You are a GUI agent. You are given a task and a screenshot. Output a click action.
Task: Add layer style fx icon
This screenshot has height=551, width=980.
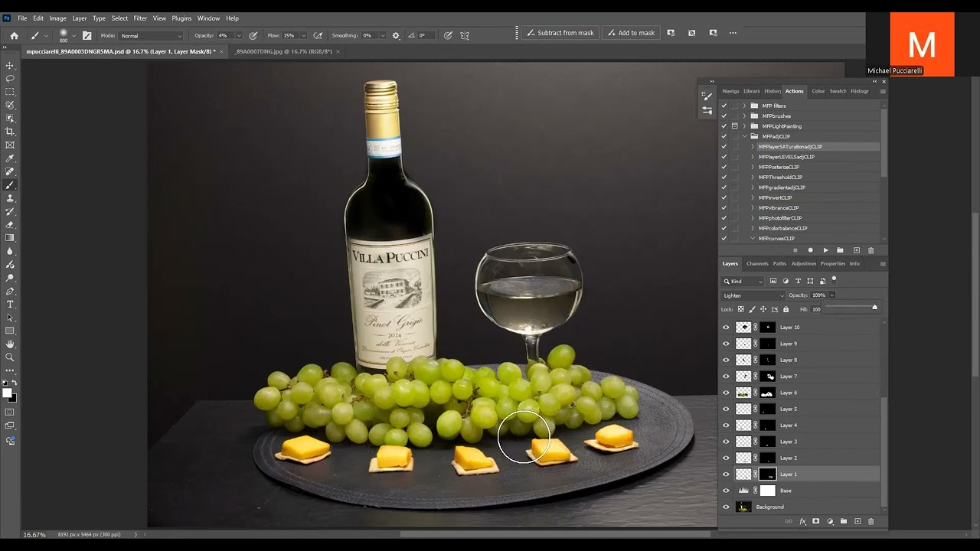pyautogui.click(x=802, y=521)
